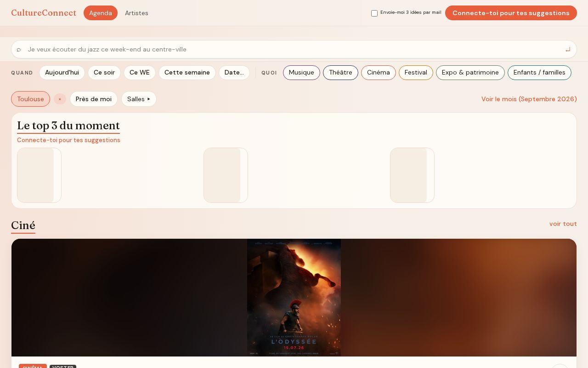Open the L'Odyssée movie poster
This screenshot has width=588, height=368.
click(x=294, y=298)
